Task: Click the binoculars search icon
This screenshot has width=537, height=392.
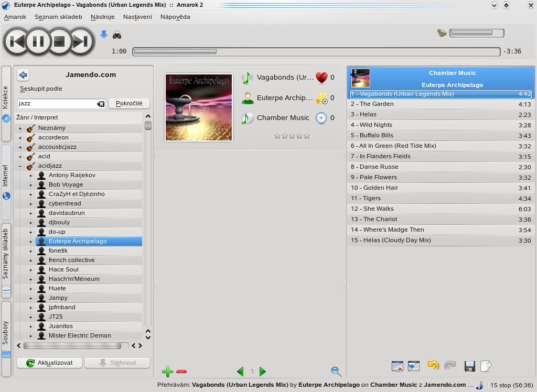Action: [117, 35]
